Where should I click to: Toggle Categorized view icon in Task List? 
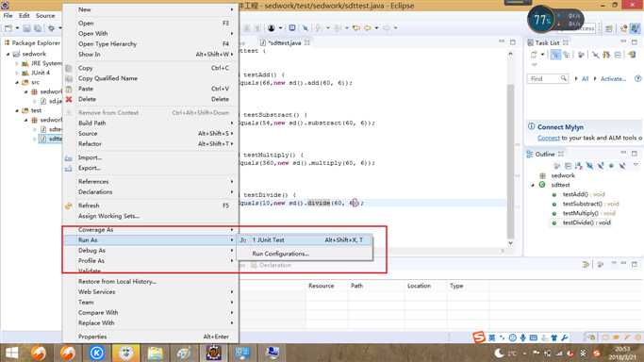(555, 55)
